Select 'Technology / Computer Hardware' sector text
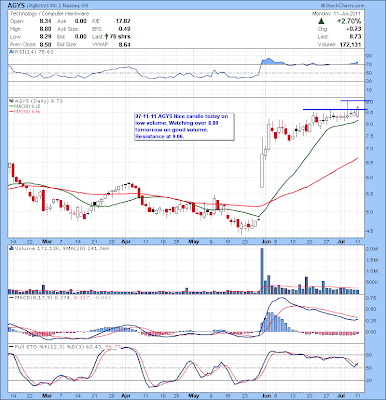386x400 pixels. [x=49, y=14]
